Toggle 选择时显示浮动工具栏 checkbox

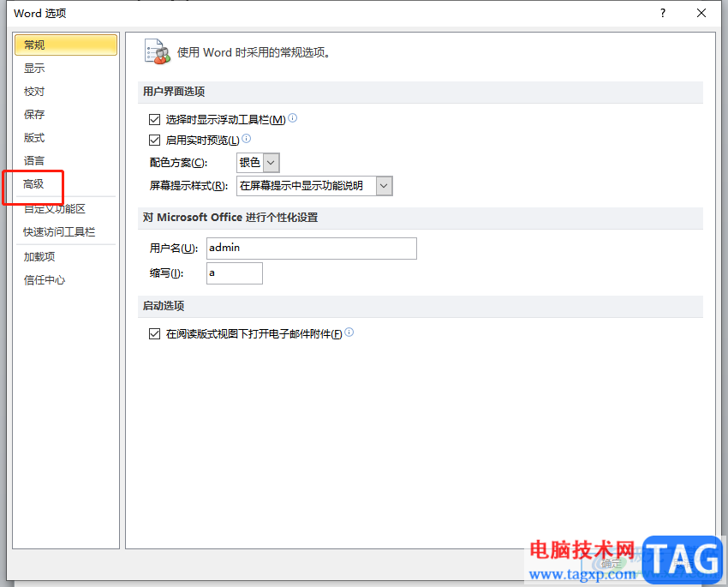(x=155, y=120)
